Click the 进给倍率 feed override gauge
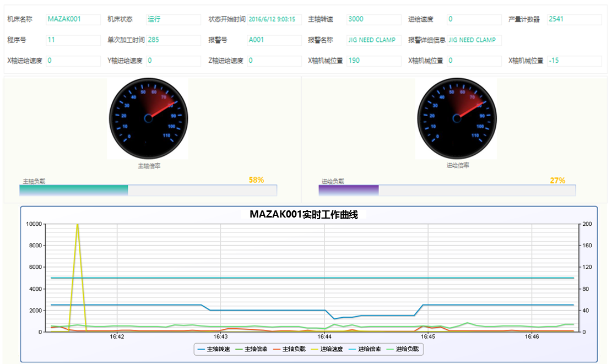The width and height of the screenshot is (612, 364). [x=456, y=118]
